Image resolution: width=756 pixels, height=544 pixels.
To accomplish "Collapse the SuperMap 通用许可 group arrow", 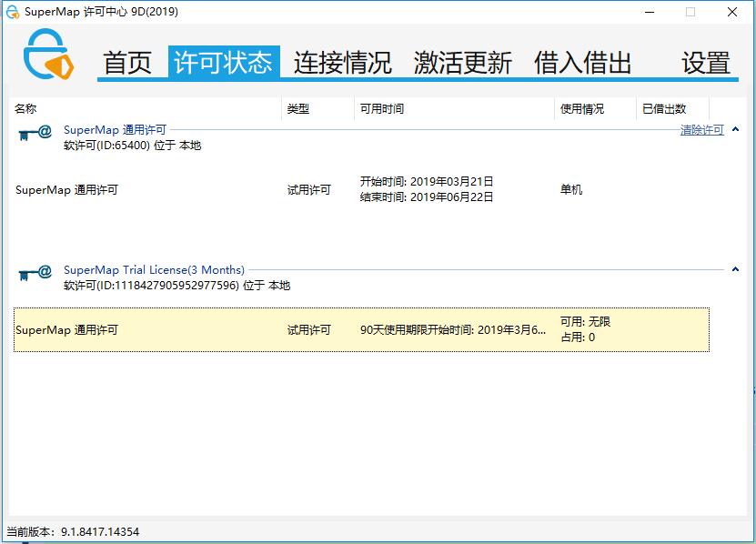I will coord(735,129).
